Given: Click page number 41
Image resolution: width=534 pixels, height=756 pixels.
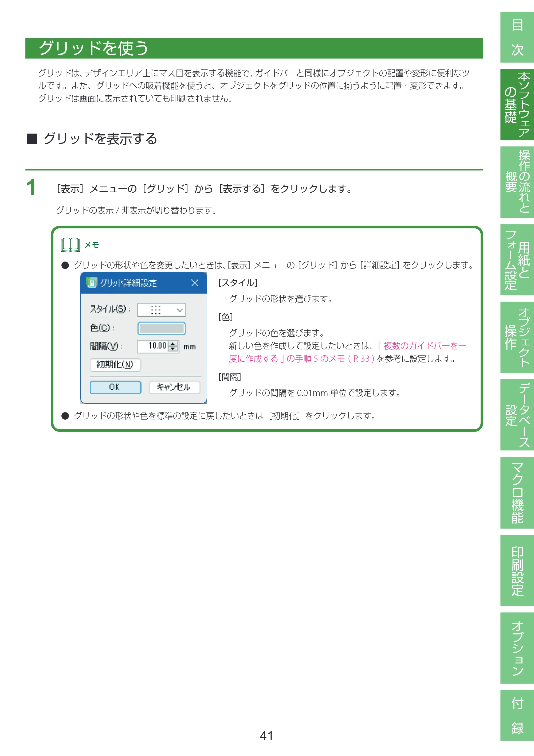Looking at the screenshot, I should click(266, 736).
